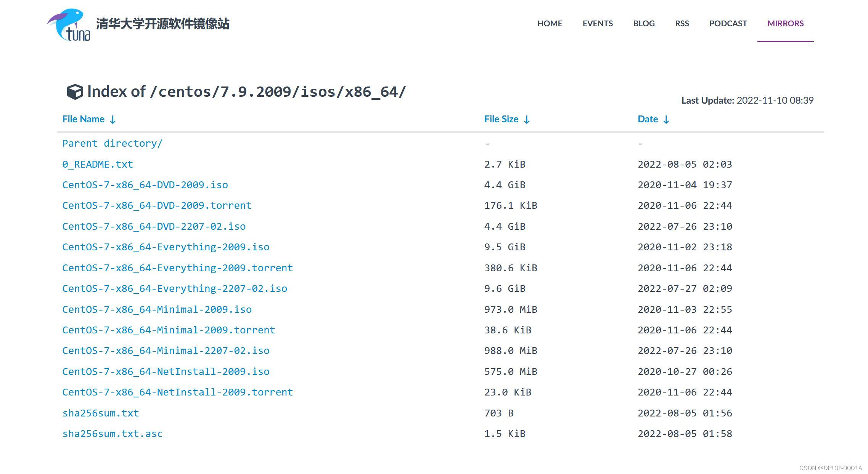The width and height of the screenshot is (868, 474).
Task: Click the 9.5 GiB file size value
Action: pyautogui.click(x=505, y=247)
